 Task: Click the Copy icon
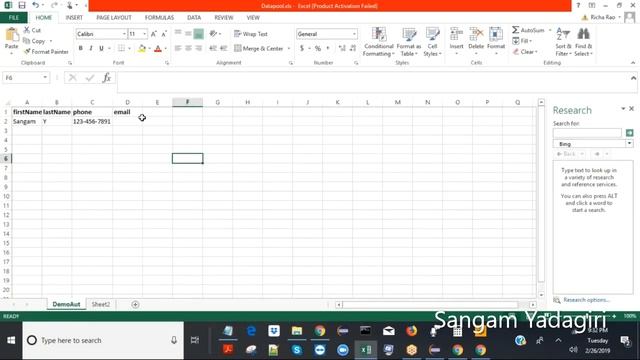click(x=27, y=41)
